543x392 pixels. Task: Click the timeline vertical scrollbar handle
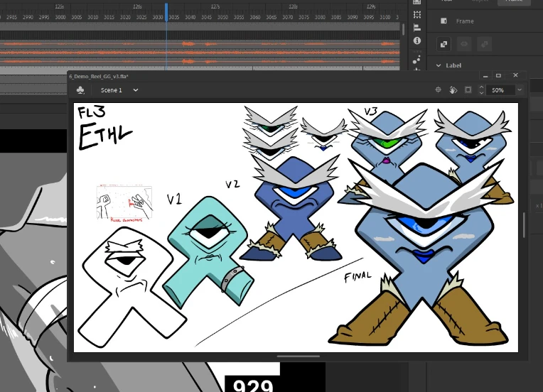coord(403,29)
